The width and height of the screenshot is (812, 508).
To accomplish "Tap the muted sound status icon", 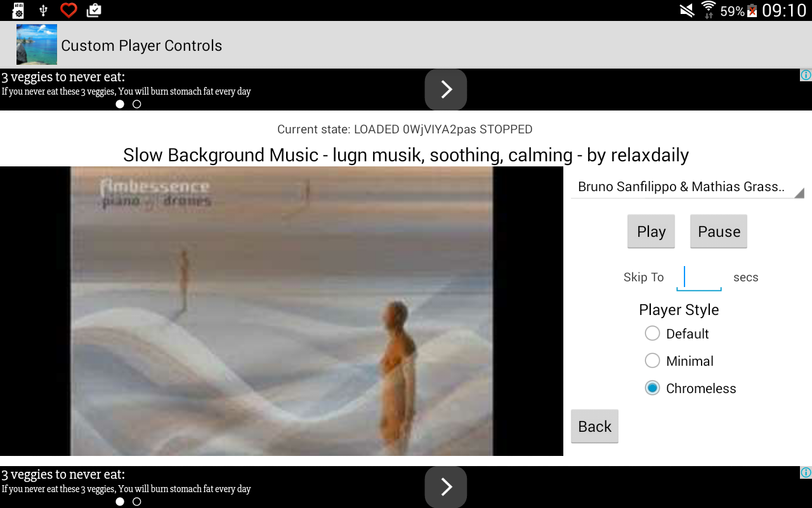I will [x=686, y=10].
